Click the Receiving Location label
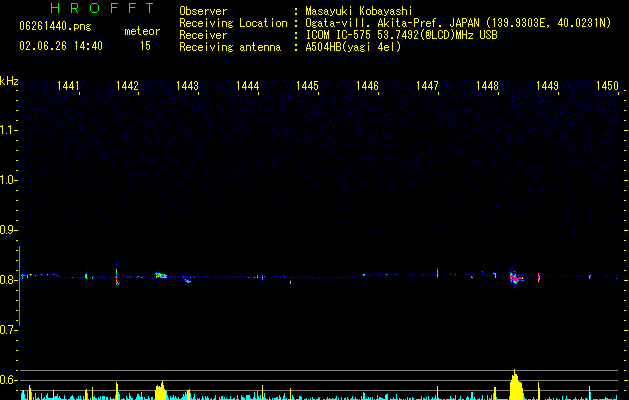Image resolution: width=629 pixels, height=400 pixels. click(x=233, y=23)
